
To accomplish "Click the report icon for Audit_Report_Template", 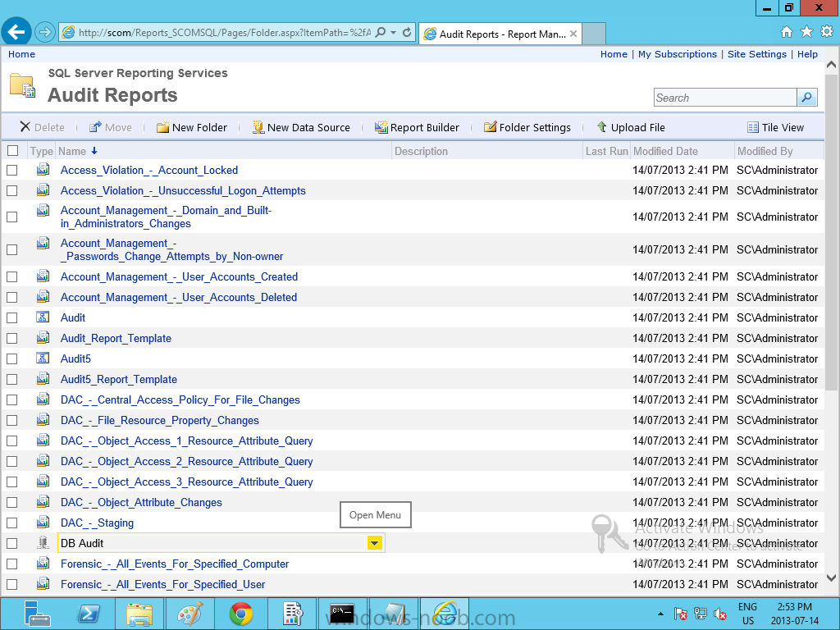I will 43,337.
